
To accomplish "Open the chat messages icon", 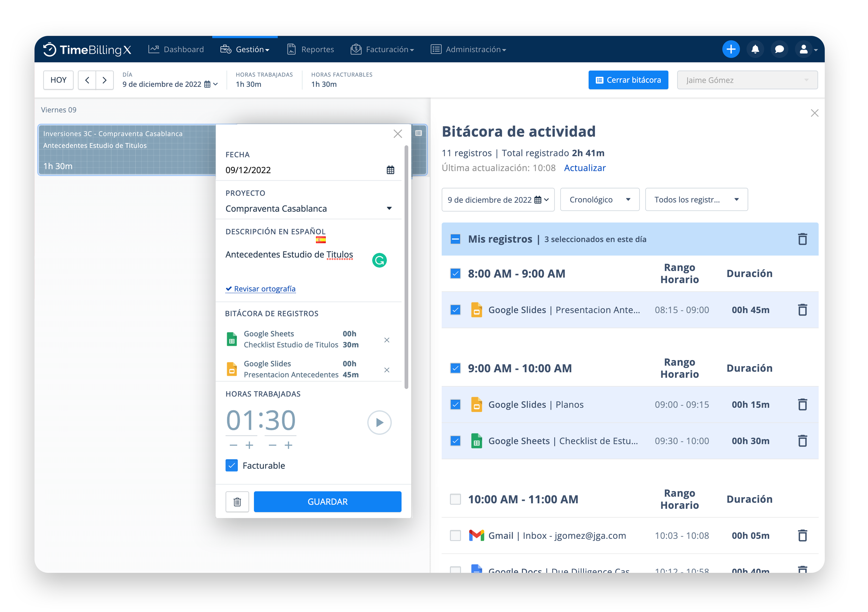I will point(779,50).
